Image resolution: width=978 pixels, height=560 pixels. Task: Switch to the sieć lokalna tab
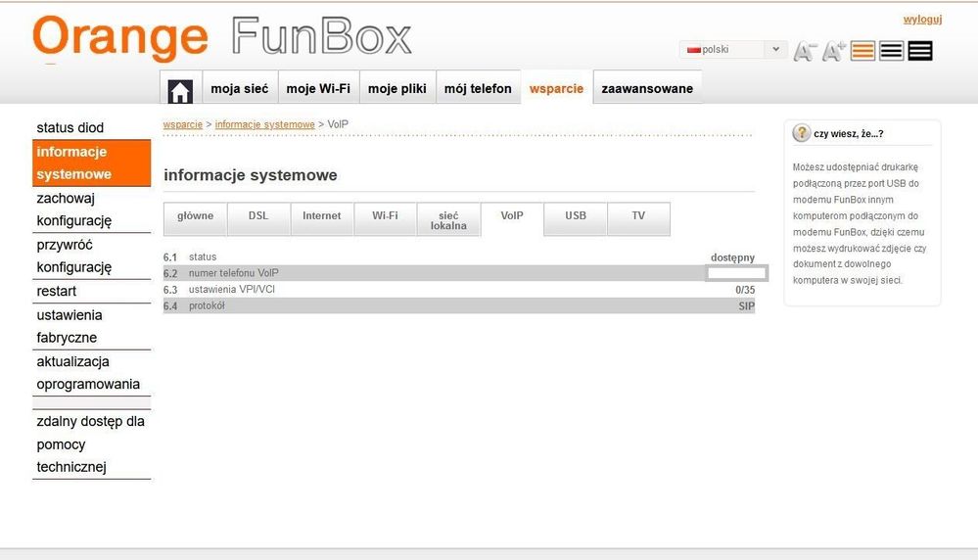point(448,220)
